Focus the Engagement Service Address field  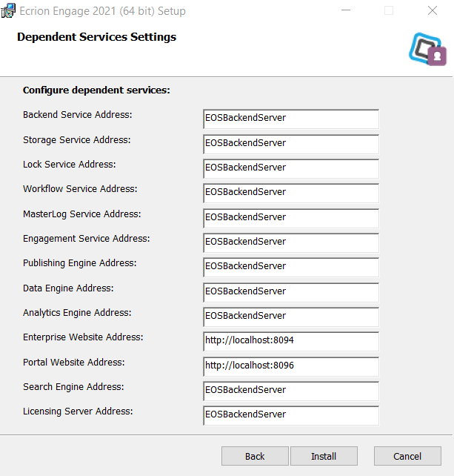pyautogui.click(x=291, y=243)
